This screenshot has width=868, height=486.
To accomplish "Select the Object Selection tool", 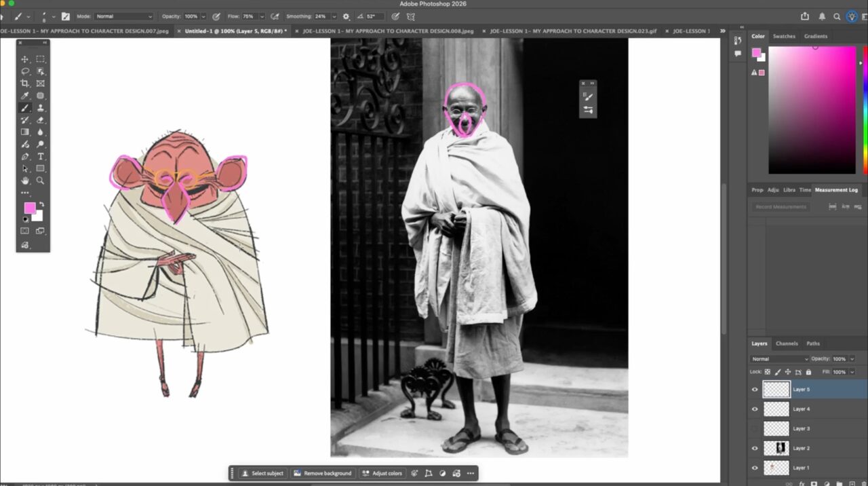I will (40, 71).
